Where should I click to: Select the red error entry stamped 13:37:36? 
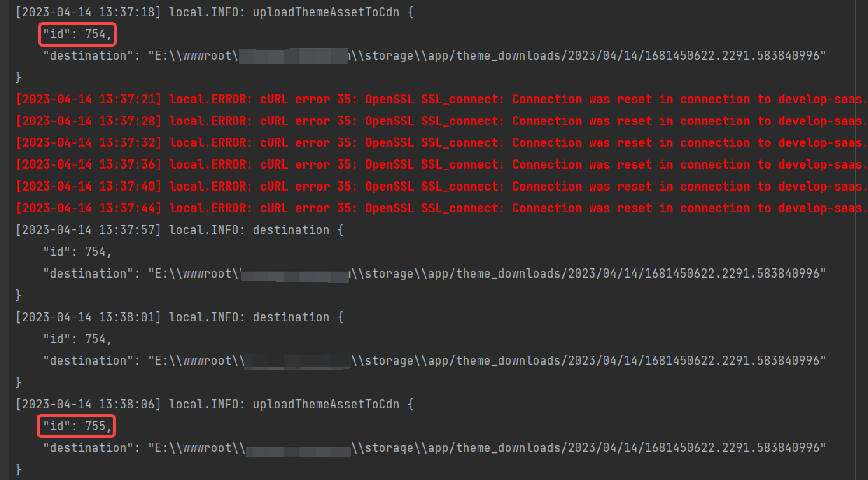[441, 164]
